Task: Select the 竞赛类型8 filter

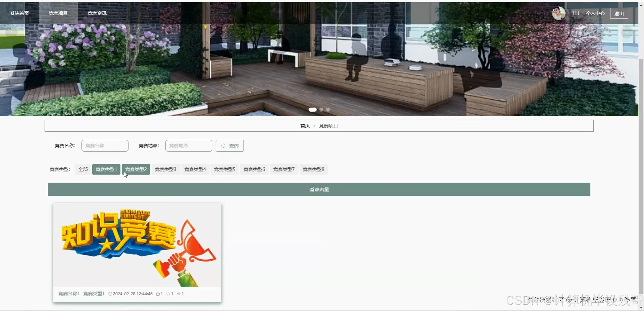Action: 313,169
